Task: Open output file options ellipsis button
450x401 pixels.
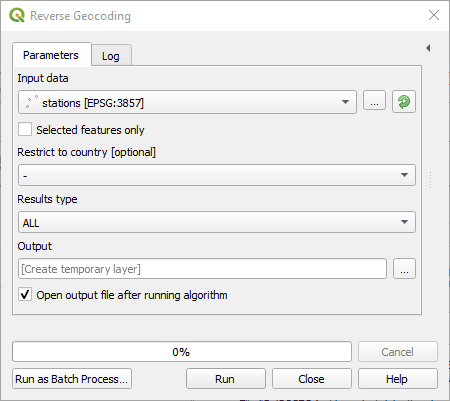Action: (x=404, y=269)
